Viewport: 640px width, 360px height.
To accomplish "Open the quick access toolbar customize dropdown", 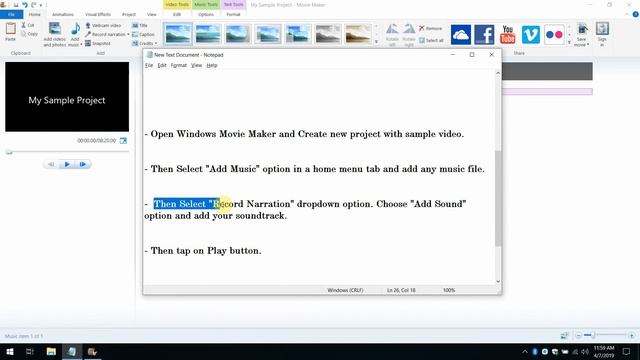I will [x=41, y=5].
